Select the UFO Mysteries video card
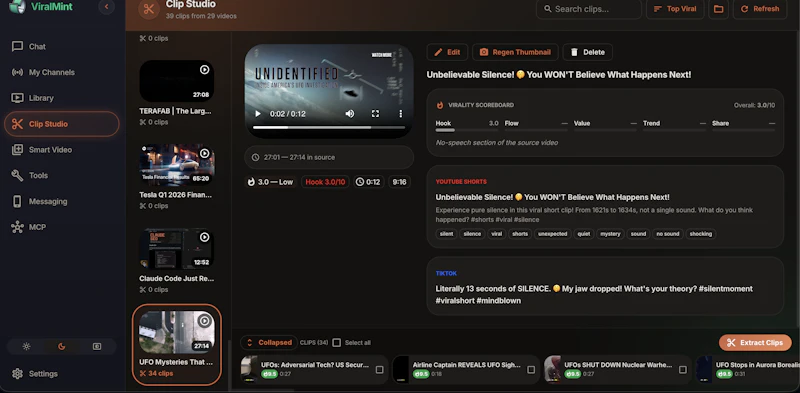This screenshot has width=800, height=393. (x=177, y=345)
